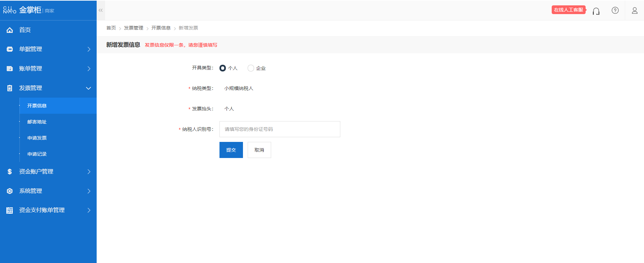Screen dimensions: 644x263
Task: Open the 开票信息 submenu item
Action: (58, 106)
